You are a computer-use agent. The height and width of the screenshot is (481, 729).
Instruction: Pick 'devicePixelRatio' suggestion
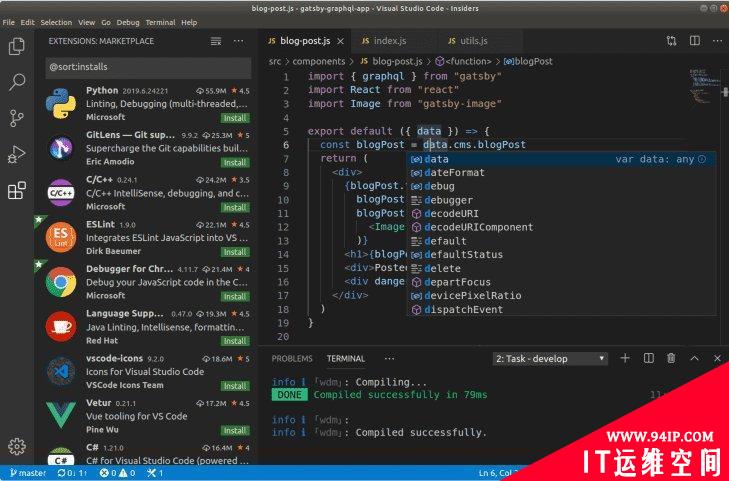click(561, 296)
